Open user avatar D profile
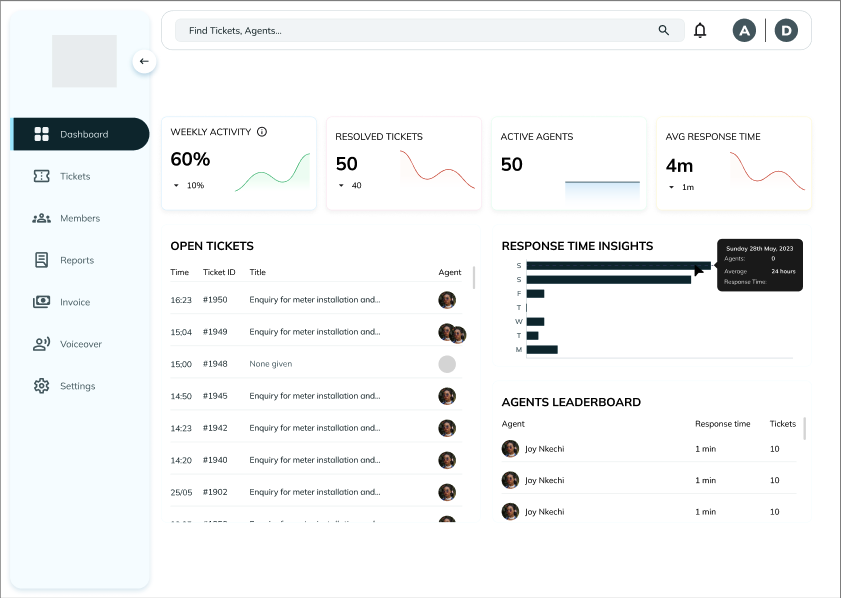The image size is (841, 598). [787, 30]
